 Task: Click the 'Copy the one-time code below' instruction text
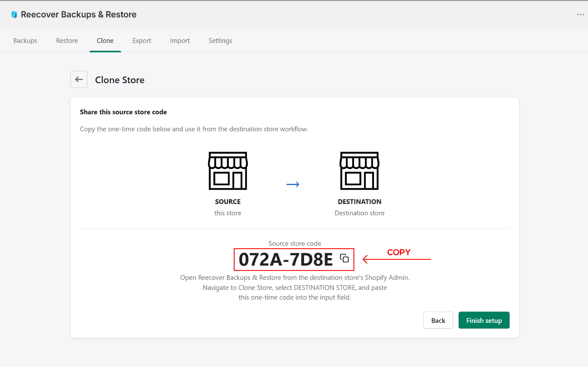click(194, 129)
